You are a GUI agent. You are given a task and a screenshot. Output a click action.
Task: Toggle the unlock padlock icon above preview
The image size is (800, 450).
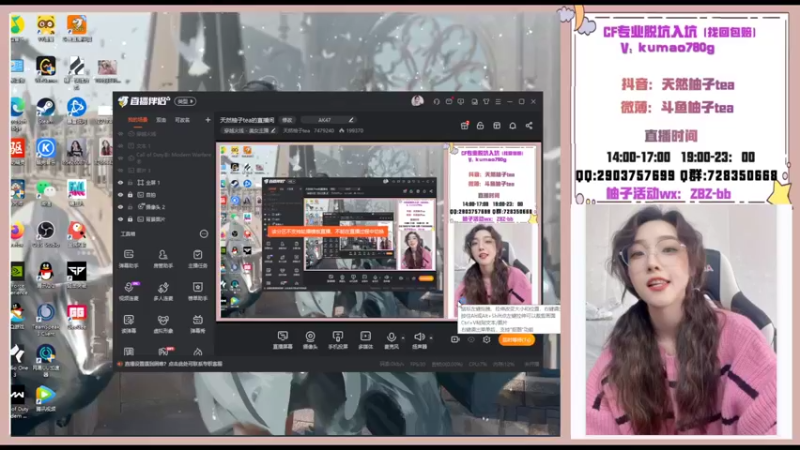click(x=480, y=126)
